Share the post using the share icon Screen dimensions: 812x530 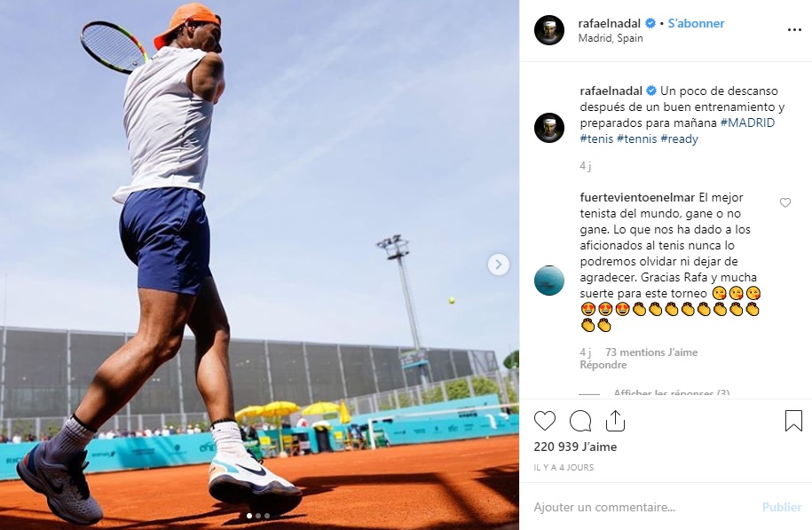click(615, 420)
